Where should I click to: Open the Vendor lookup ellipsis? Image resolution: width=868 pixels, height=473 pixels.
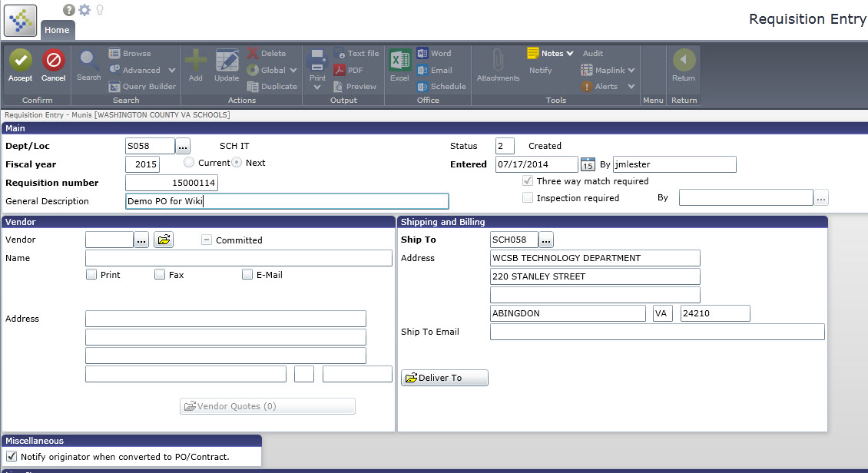pyautogui.click(x=141, y=240)
